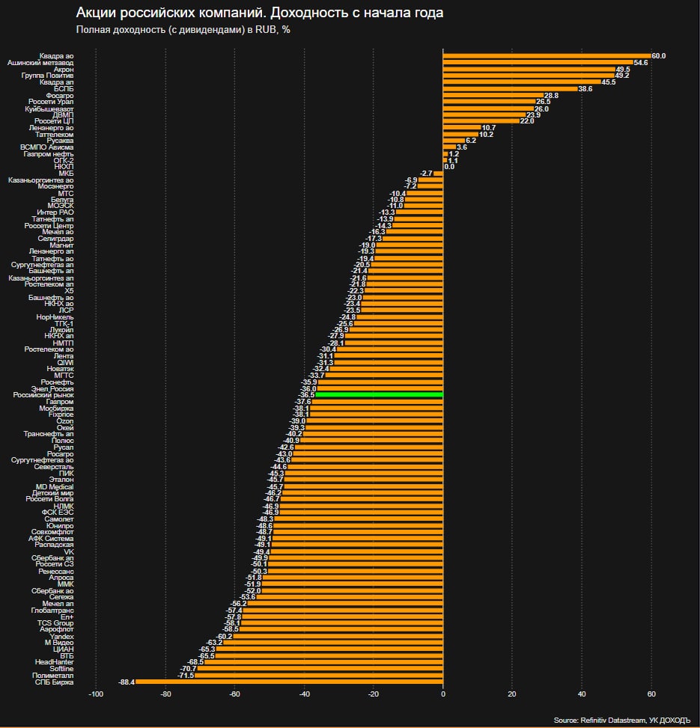Click the "Акрон" row label

tap(64, 69)
